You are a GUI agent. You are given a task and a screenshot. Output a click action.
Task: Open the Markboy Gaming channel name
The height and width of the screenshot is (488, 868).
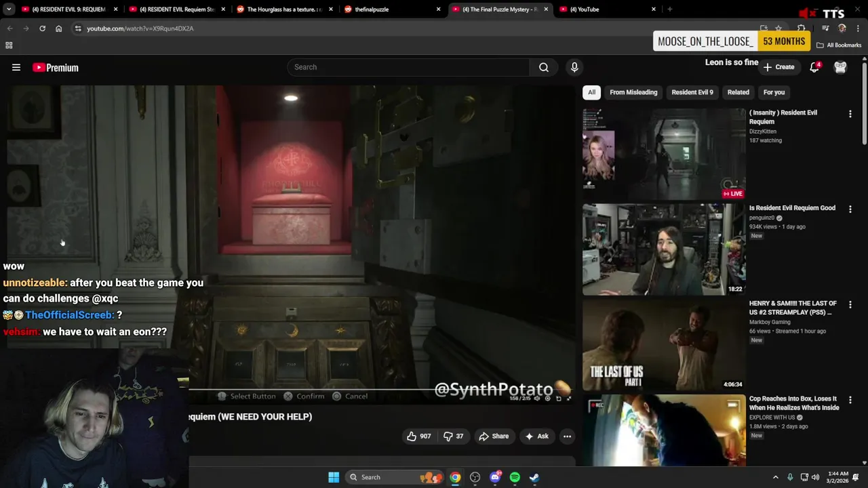click(x=770, y=322)
